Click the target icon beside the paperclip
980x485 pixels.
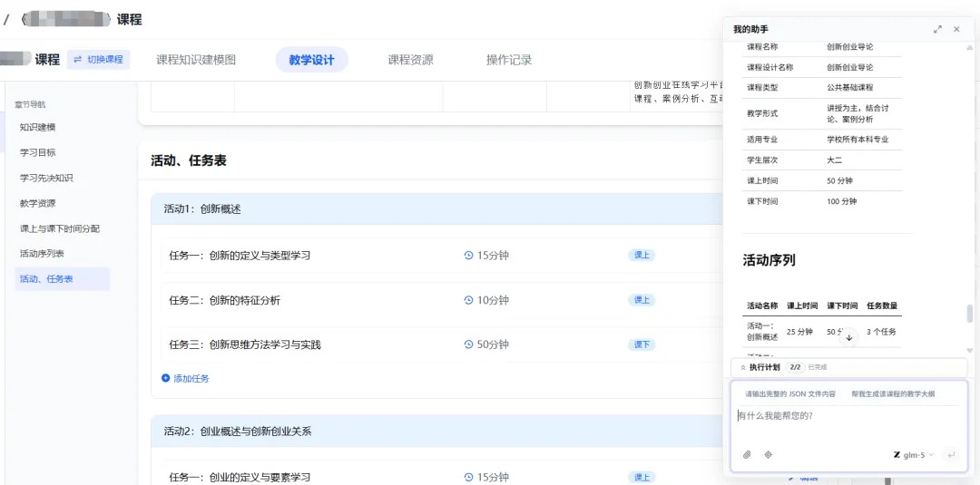point(769,455)
